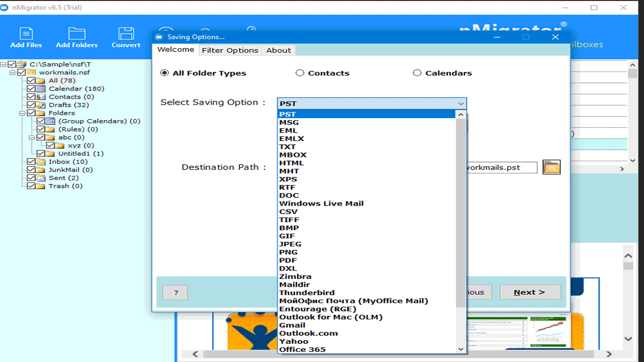Uncheck the Calendar (180) checkbox
This screenshot has height=362, width=644.
pos(31,88)
